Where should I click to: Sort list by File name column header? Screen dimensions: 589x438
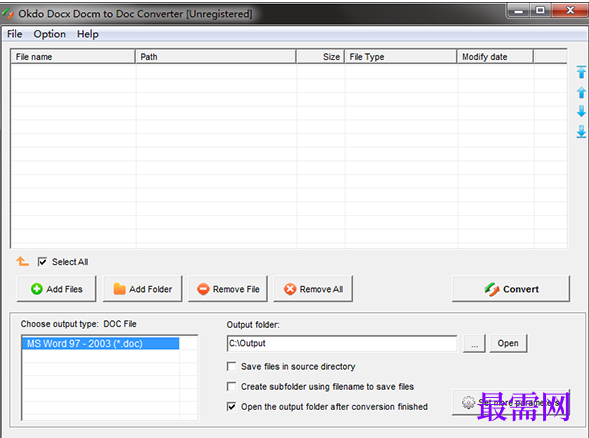(73, 57)
